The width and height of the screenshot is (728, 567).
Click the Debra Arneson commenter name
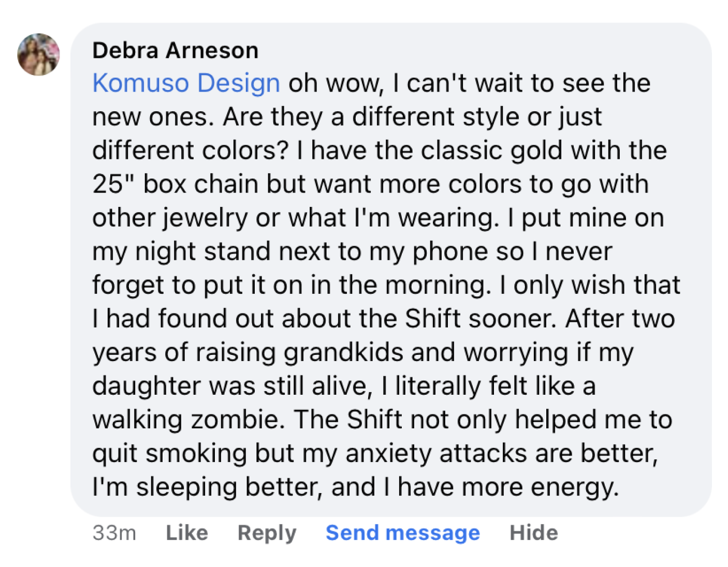(x=175, y=51)
